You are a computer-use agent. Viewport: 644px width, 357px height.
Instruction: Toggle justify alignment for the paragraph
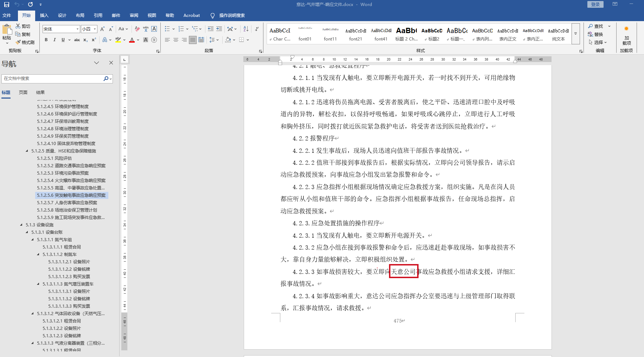click(x=192, y=40)
